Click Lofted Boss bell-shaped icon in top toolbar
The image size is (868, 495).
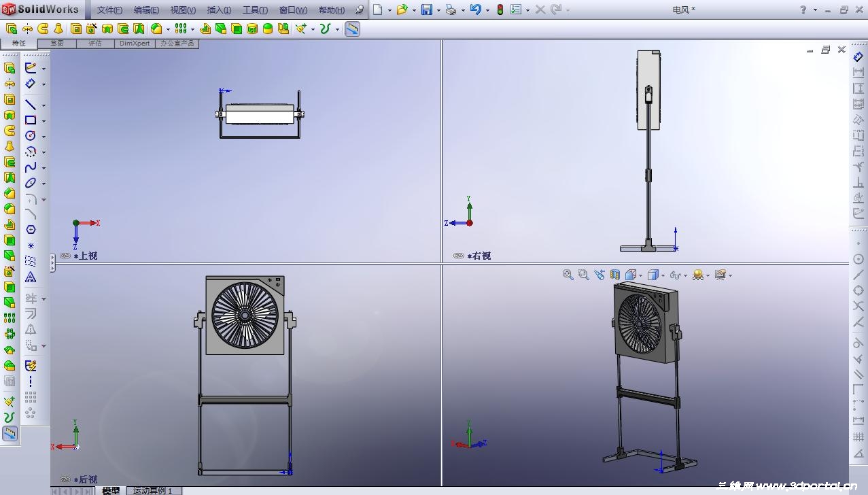click(59, 29)
